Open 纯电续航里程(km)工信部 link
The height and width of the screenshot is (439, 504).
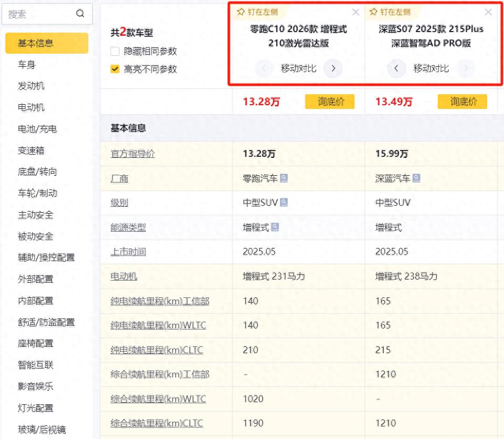[160, 301]
